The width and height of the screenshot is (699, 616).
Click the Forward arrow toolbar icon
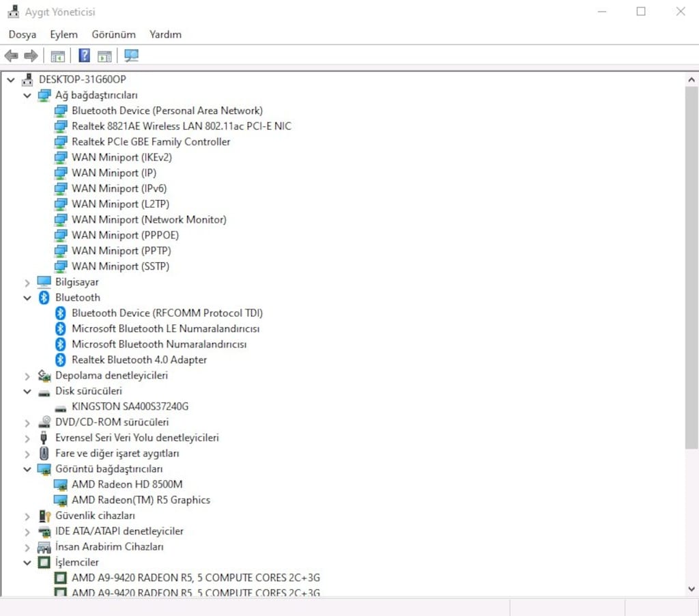(31, 56)
